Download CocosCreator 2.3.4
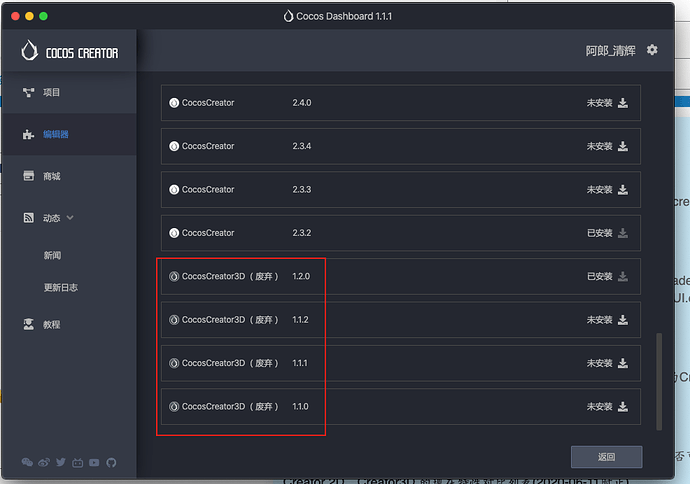Viewport: 690px width, 484px height. [623, 146]
